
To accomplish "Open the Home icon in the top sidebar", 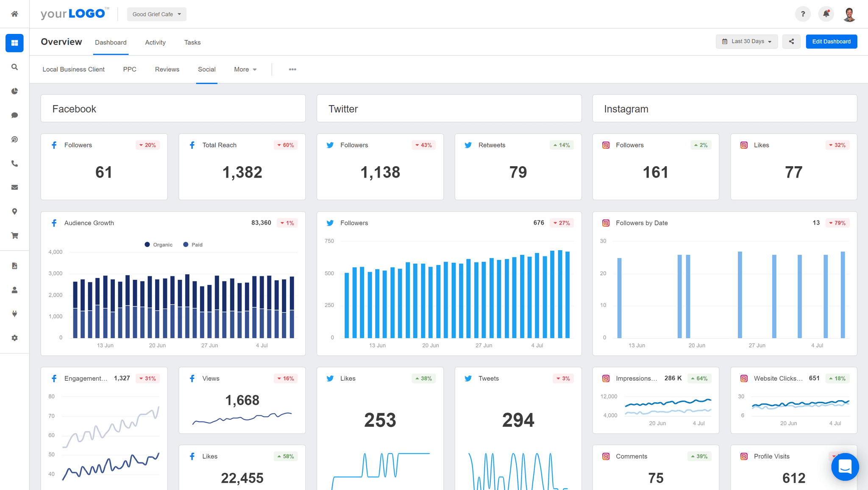I will point(14,14).
